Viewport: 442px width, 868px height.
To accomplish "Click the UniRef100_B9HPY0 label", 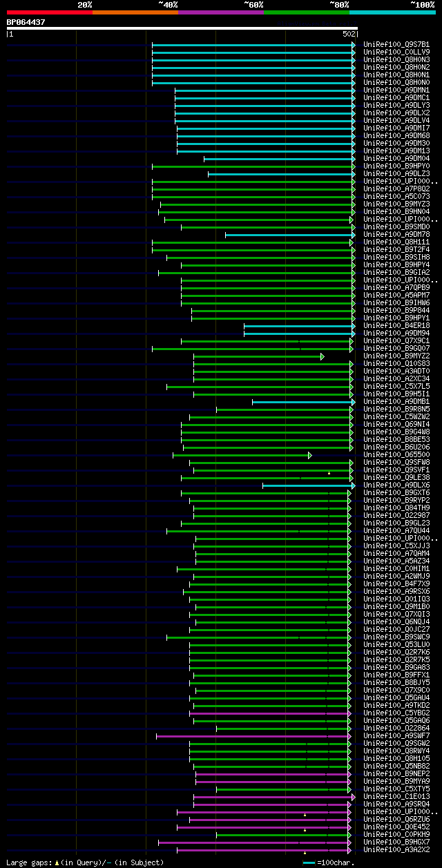I will (x=396, y=166).
